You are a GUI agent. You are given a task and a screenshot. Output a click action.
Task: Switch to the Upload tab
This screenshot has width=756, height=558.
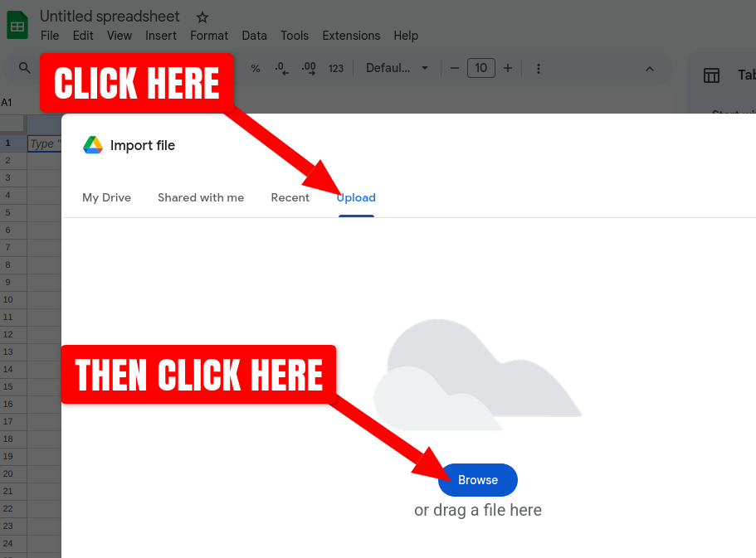[x=356, y=197]
